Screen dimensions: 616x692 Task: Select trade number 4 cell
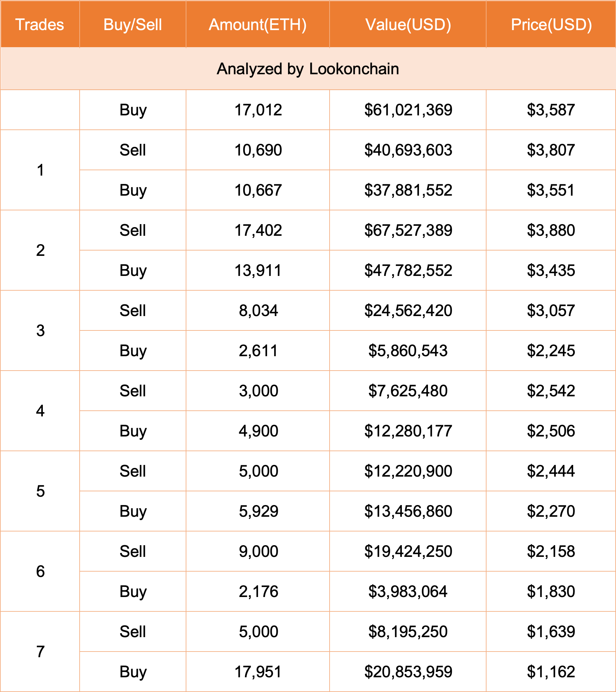pos(40,411)
